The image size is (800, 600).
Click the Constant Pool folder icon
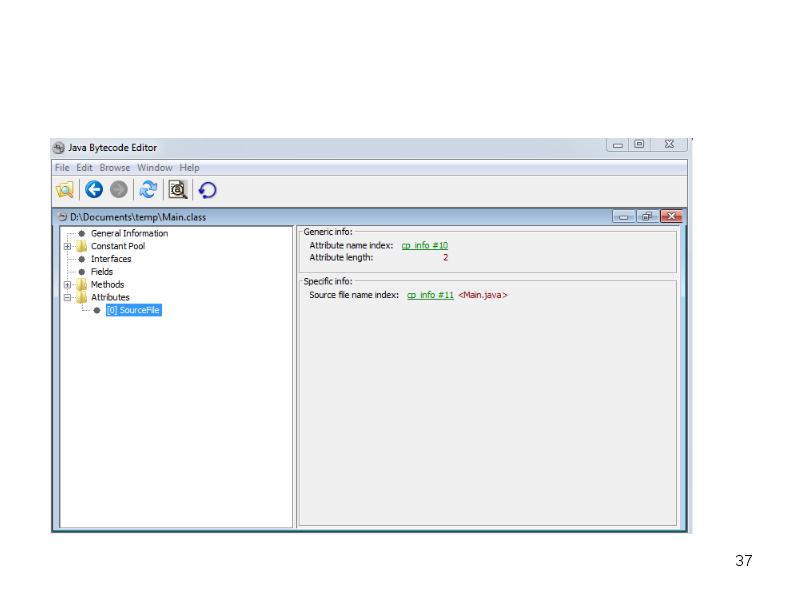coord(81,246)
